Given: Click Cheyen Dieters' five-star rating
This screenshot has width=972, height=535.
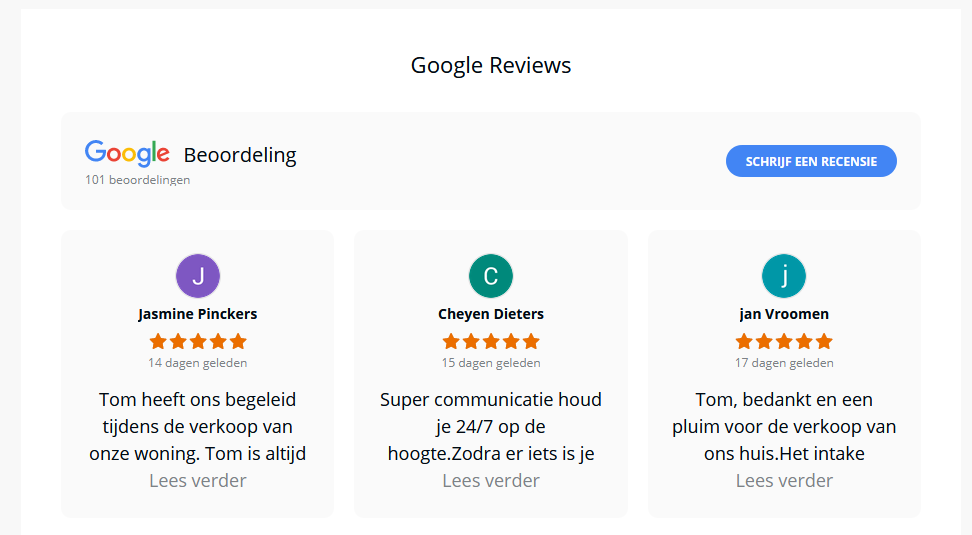Looking at the screenshot, I should pos(491,342).
